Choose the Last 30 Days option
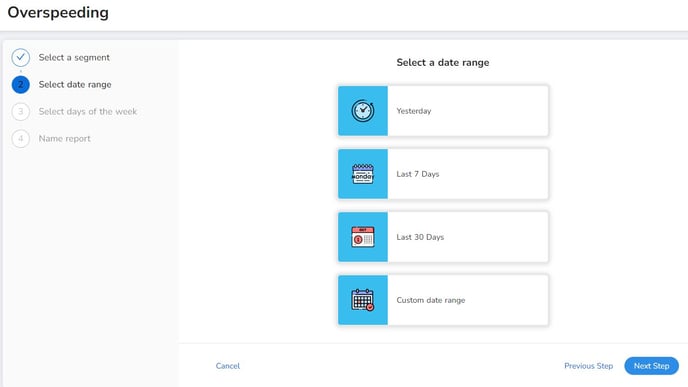 pos(443,237)
